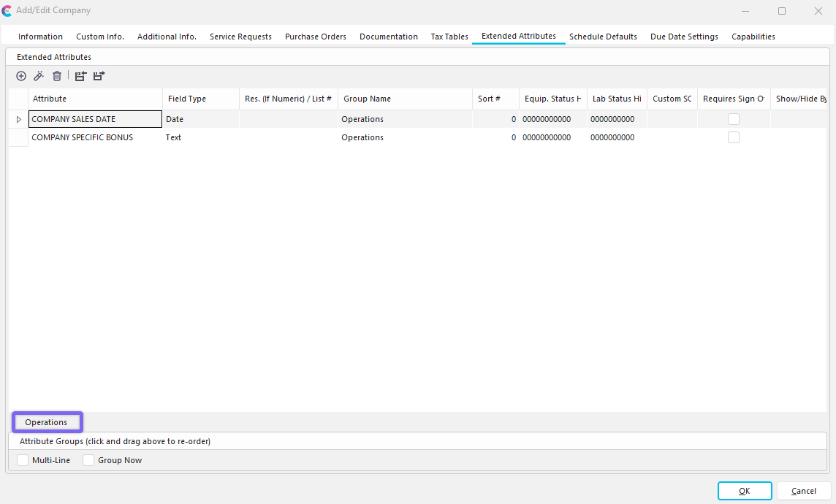The width and height of the screenshot is (836, 504).
Task: Click the magic wand wizard icon
Action: (x=39, y=76)
